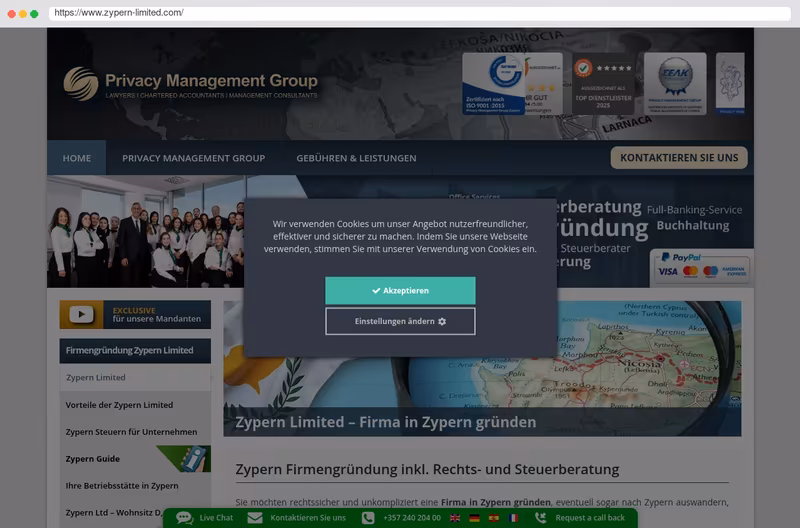
Task: Switch language with the French flag
Action: (x=513, y=518)
